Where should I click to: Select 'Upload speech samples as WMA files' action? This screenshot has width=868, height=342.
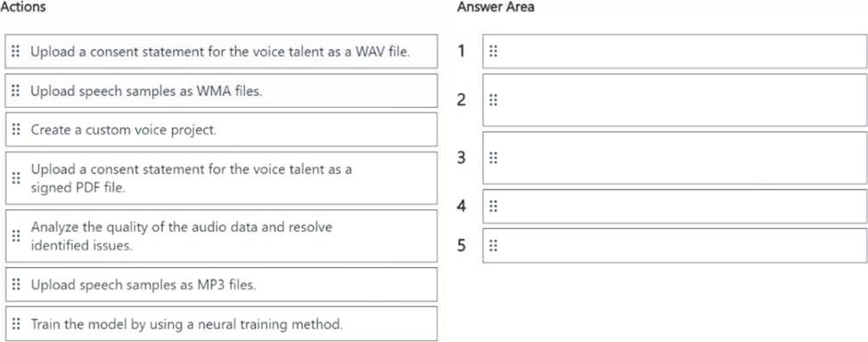[221, 91]
